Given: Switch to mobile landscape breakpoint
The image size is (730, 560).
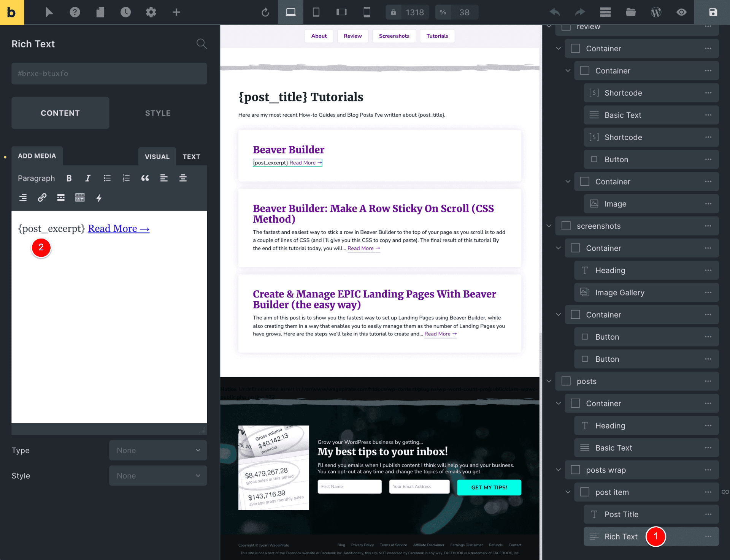Looking at the screenshot, I should pyautogui.click(x=341, y=12).
